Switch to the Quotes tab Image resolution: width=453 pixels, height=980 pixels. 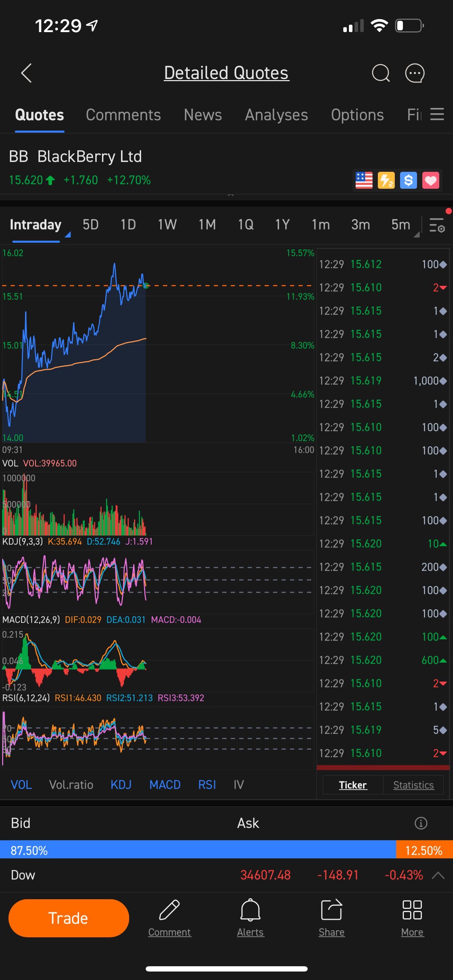40,115
